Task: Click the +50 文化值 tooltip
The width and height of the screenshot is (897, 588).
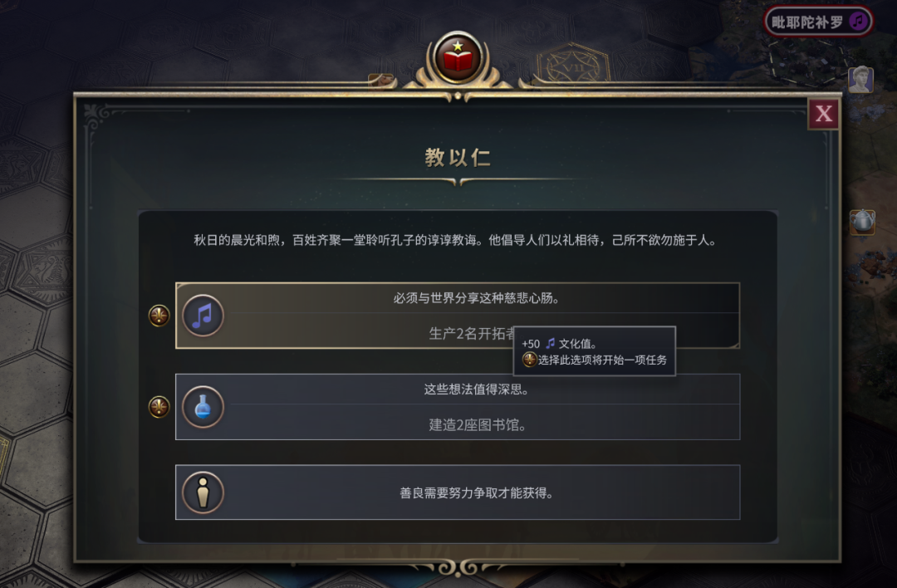Action: tap(595, 351)
